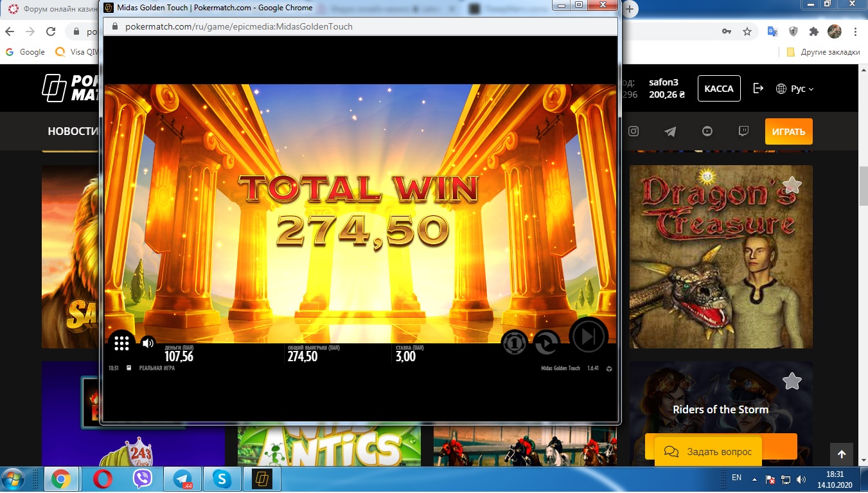Log out using the exit arrow icon

[x=758, y=89]
